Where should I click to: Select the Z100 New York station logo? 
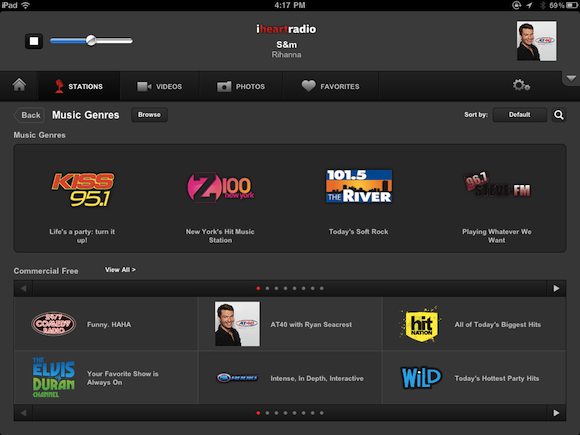tap(220, 187)
